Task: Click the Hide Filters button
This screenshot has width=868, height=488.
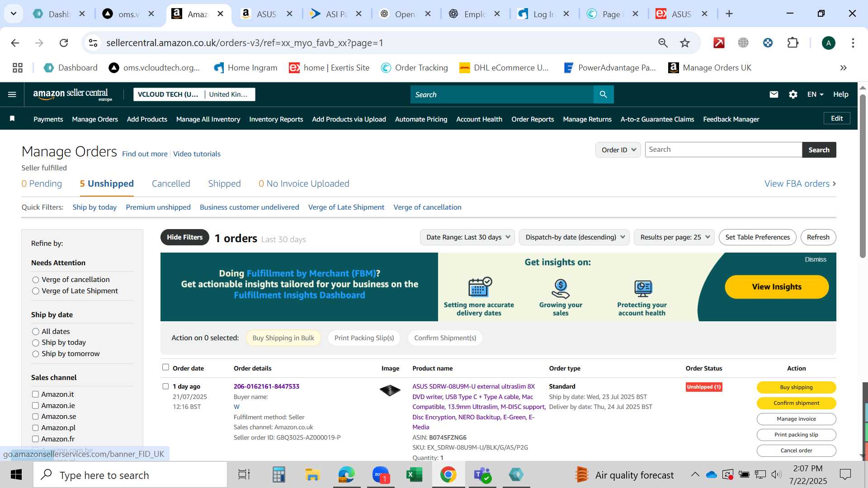Action: 184,237
